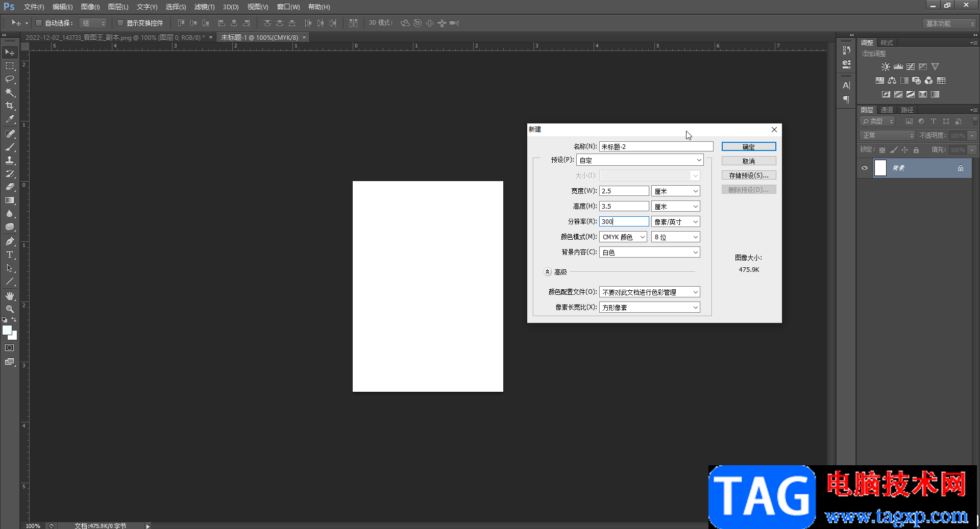The height and width of the screenshot is (529, 980).
Task: Toggle lock position
Action: click(x=905, y=150)
